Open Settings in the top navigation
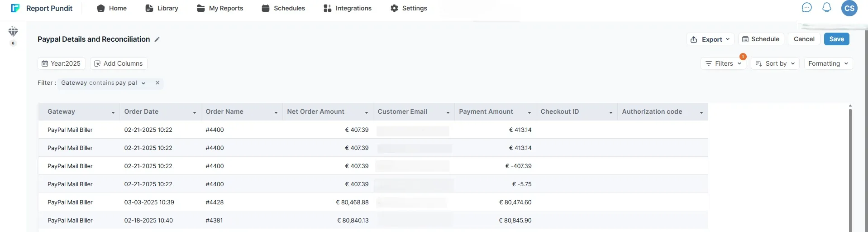The image size is (868, 232). point(409,8)
